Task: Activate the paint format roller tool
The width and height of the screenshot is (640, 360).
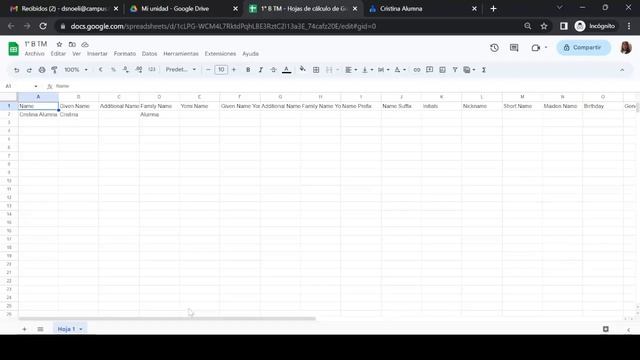Action: click(x=54, y=70)
